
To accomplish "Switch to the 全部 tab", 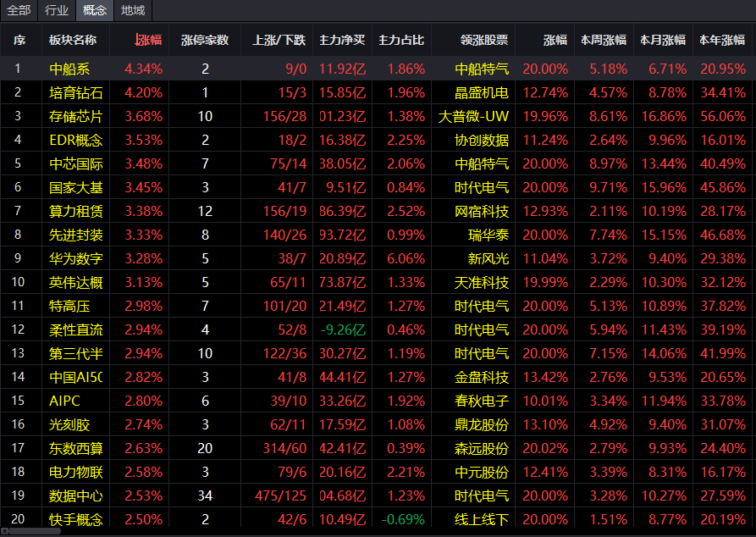I will tap(19, 10).
